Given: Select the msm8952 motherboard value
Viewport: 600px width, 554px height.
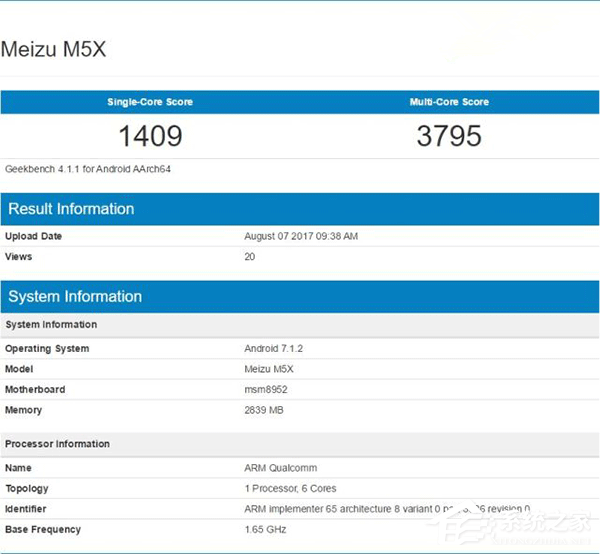Looking at the screenshot, I should point(266,389).
